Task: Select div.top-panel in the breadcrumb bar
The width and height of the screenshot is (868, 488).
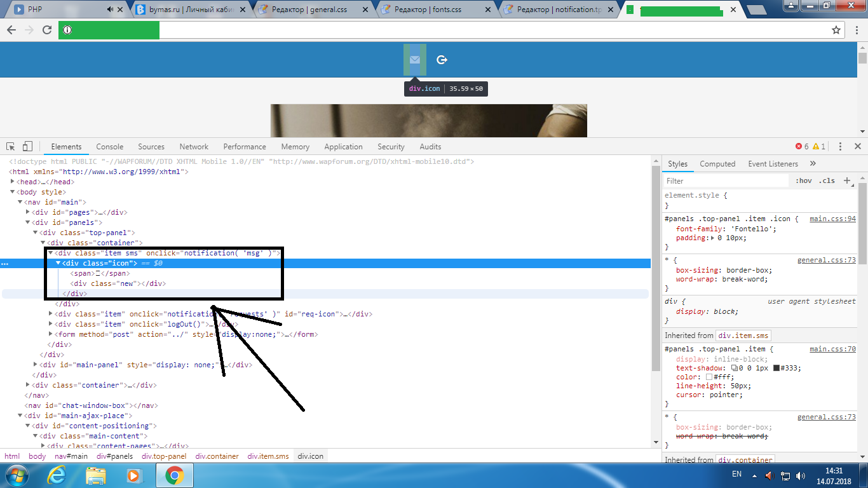Action: 164,456
